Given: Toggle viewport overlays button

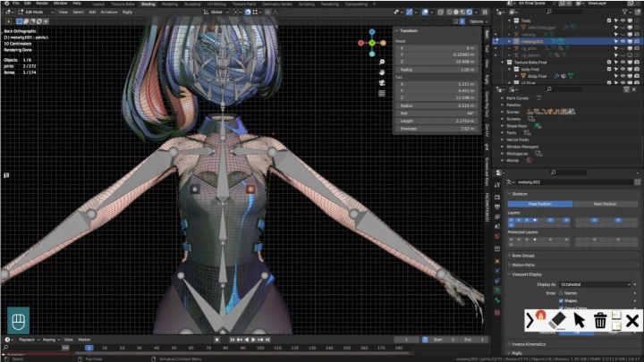Looking at the screenshot, I should point(425,13).
